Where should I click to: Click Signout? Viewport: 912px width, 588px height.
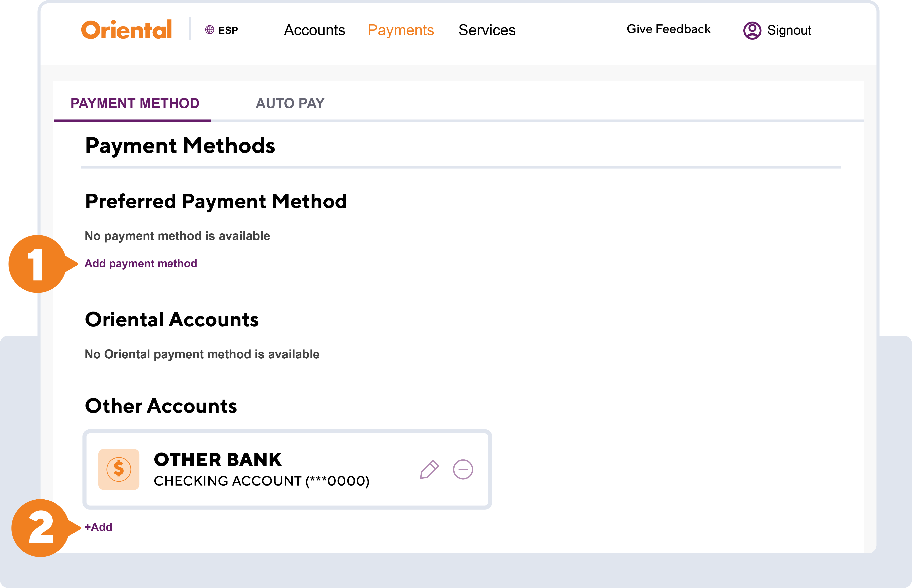789,30
